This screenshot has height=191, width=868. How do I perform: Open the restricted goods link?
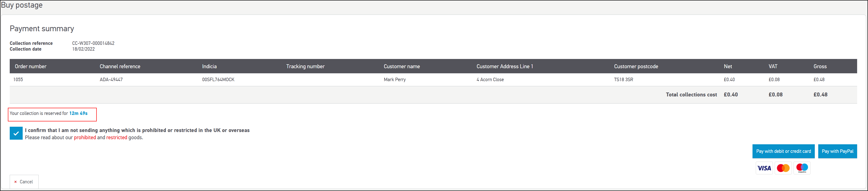(x=117, y=137)
